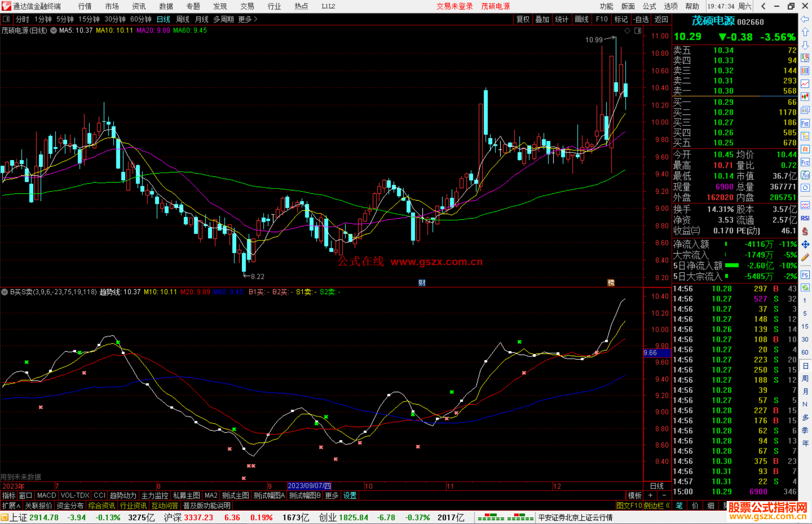
Task: Click the RSI indicator sidebar icon
Action: point(805,218)
